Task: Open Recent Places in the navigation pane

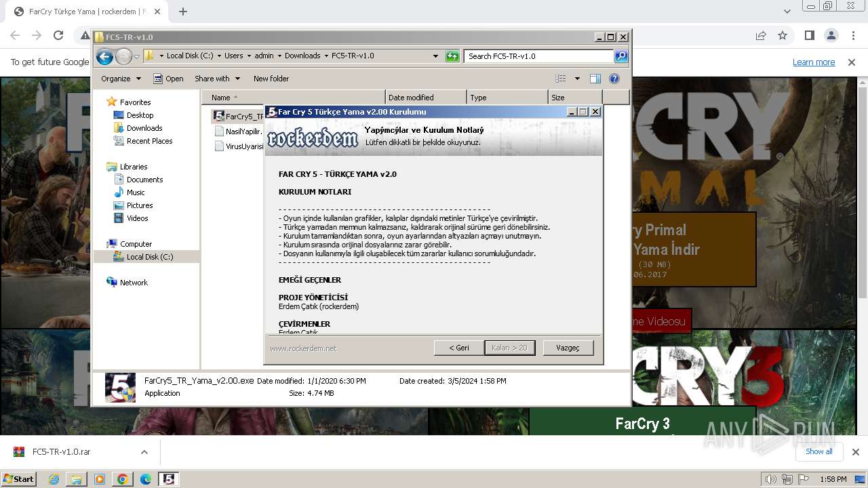Action: point(149,141)
